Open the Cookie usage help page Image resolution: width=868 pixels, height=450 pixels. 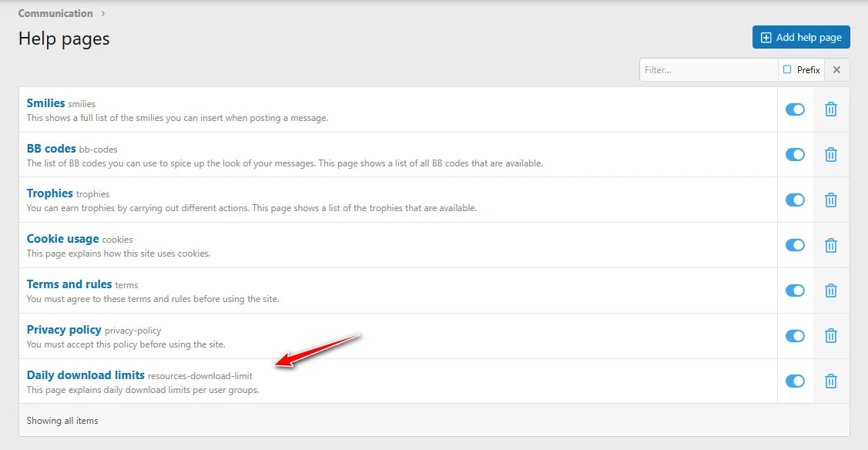tap(62, 239)
